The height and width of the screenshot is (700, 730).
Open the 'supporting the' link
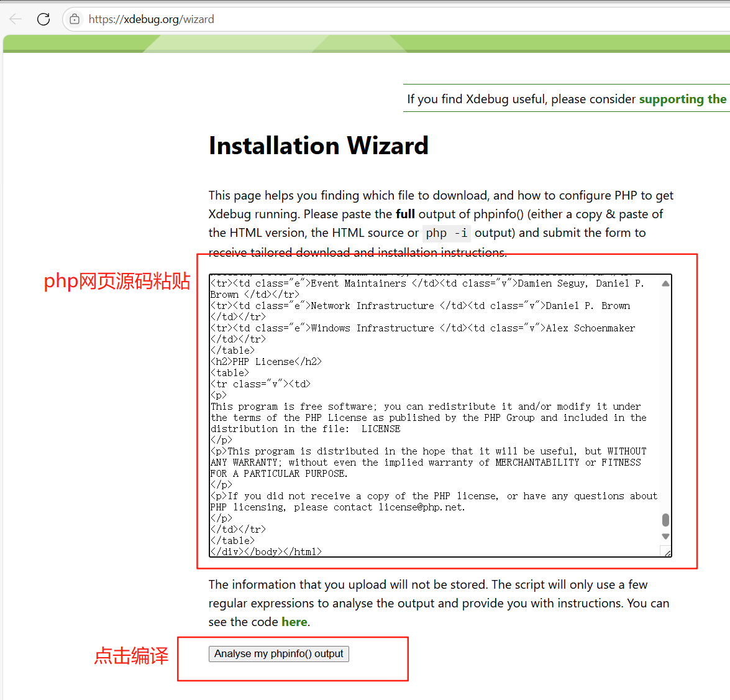[682, 99]
